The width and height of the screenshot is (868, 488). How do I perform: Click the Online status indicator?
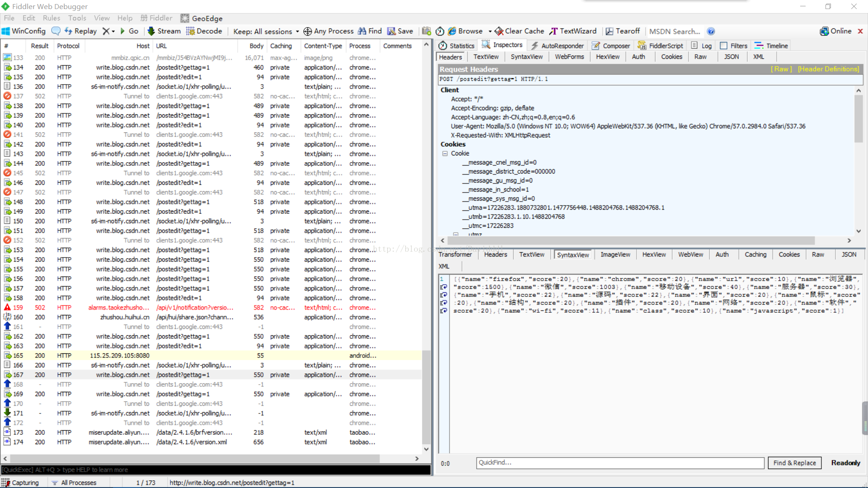(x=835, y=31)
